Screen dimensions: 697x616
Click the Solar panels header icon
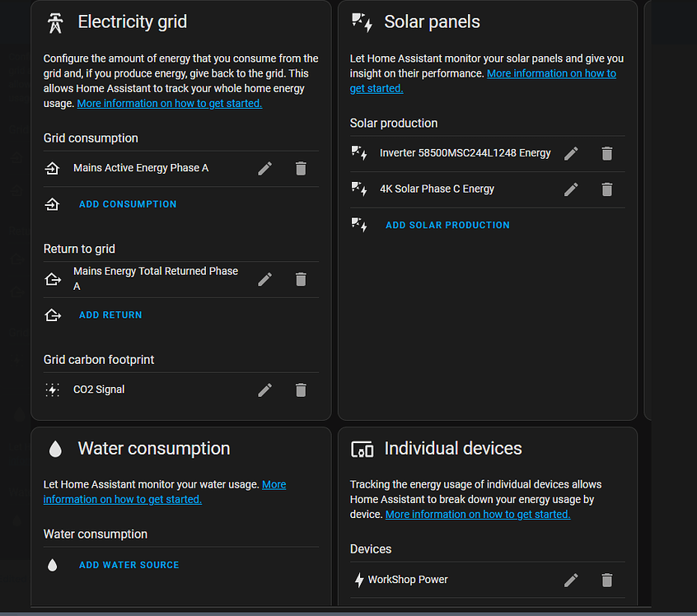tap(362, 23)
